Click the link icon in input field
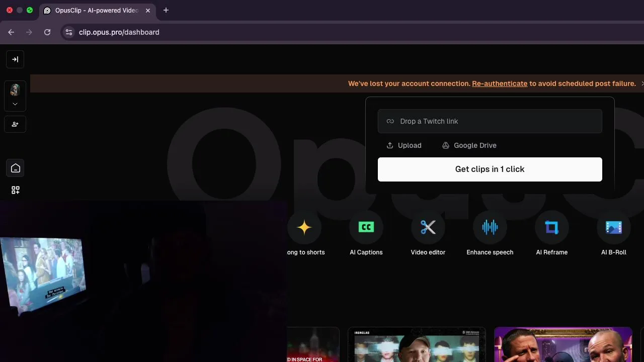644x362 pixels. 390,121
